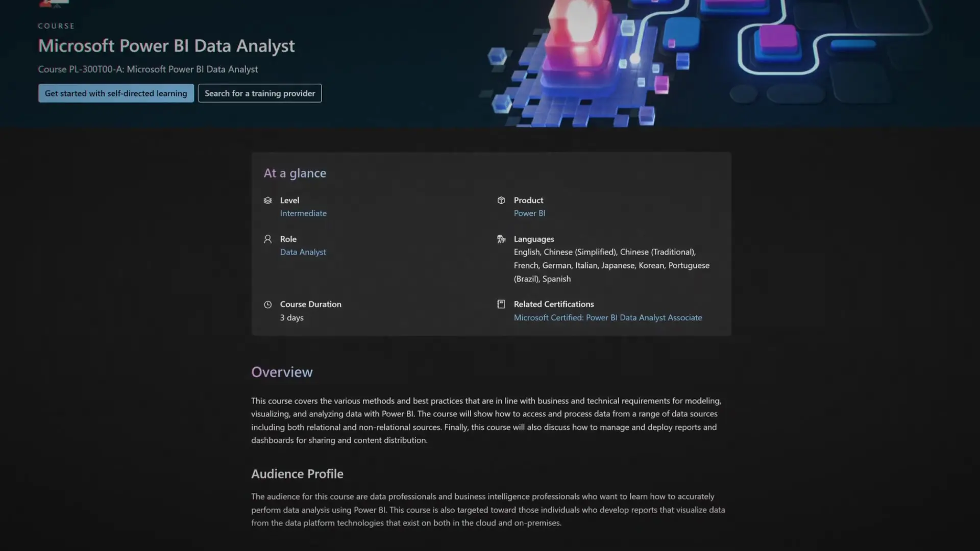
Task: Click the Overview paragraph beginning 'This course covers'
Action: click(x=486, y=420)
